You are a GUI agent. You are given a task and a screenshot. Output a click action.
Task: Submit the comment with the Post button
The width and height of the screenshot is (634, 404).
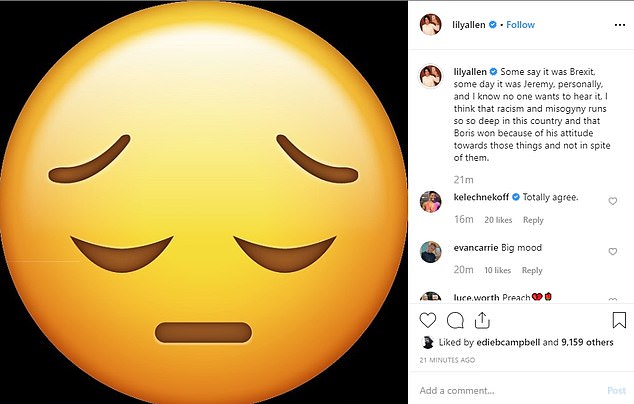pyautogui.click(x=616, y=391)
